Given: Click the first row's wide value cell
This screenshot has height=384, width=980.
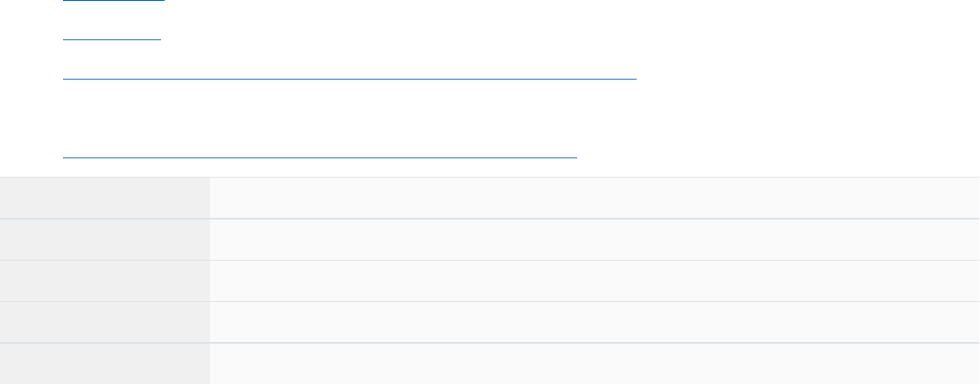Looking at the screenshot, I should (594, 198).
